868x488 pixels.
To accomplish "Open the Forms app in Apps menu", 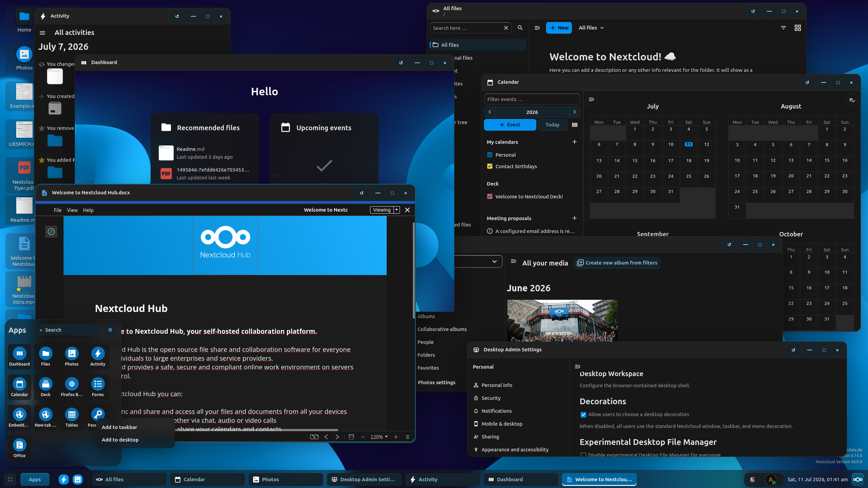I will (98, 387).
